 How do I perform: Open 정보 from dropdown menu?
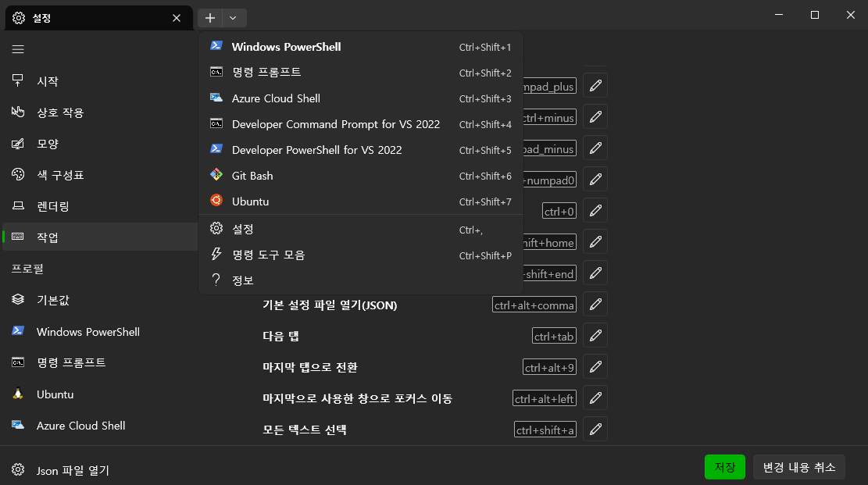(x=361, y=280)
